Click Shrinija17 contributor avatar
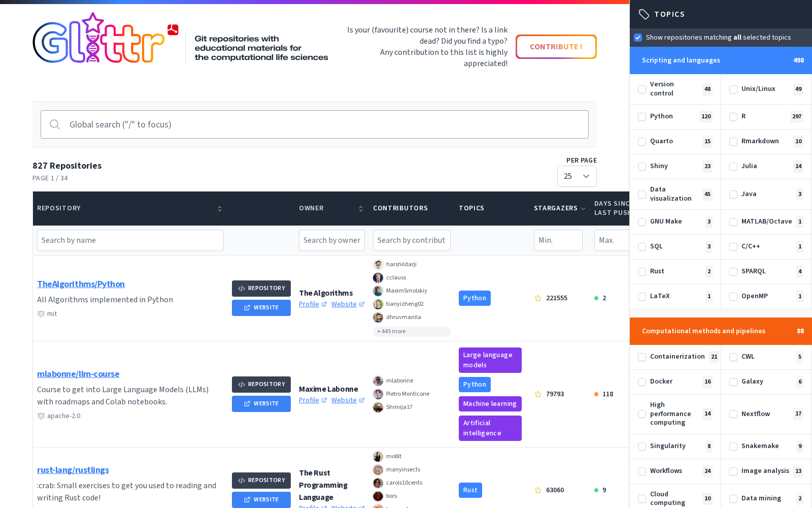The height and width of the screenshot is (508, 812). [x=378, y=407]
